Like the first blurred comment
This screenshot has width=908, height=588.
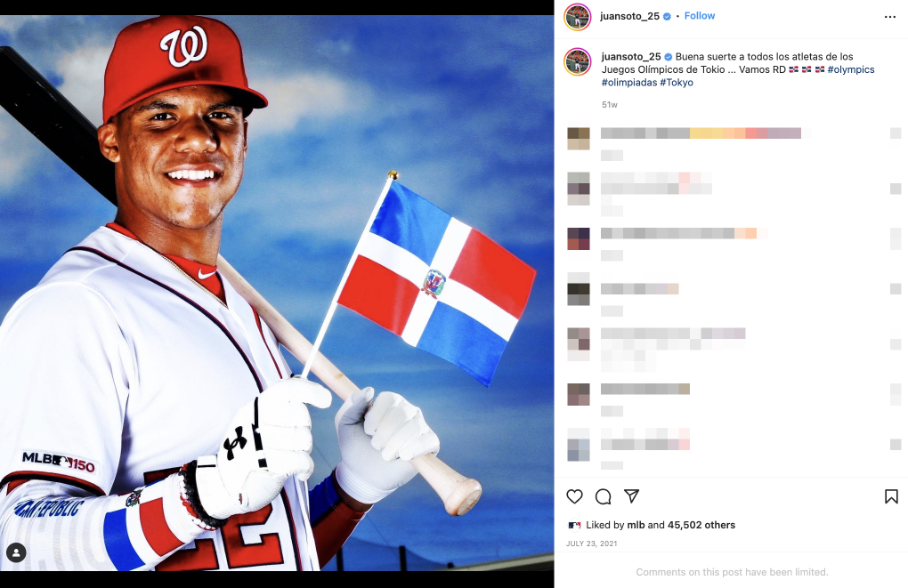(x=896, y=133)
